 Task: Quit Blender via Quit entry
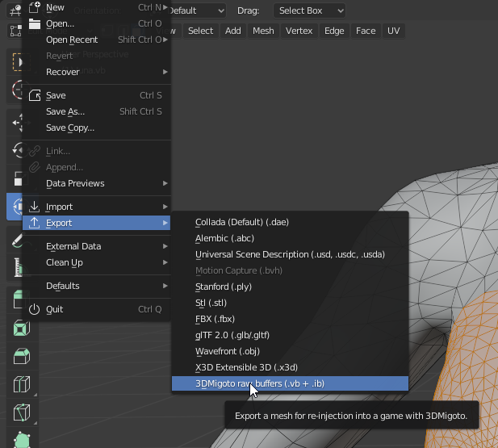pyautogui.click(x=96, y=309)
